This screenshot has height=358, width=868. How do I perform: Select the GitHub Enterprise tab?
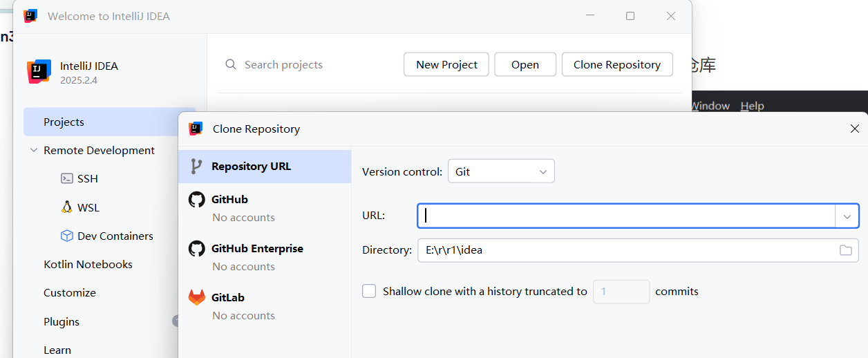[265, 257]
